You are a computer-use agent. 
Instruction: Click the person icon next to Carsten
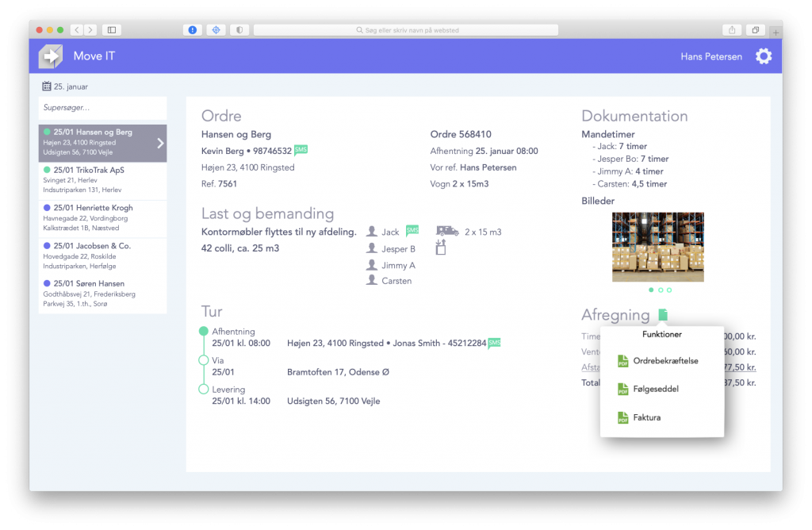tap(371, 280)
